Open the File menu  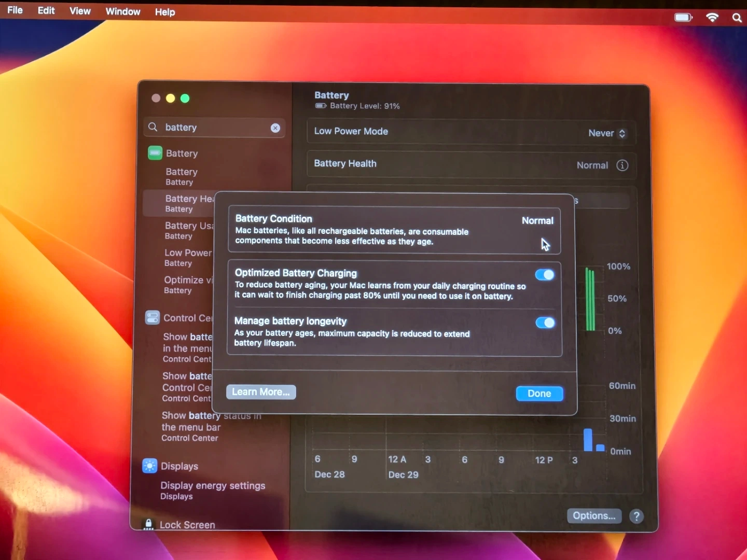(x=15, y=10)
